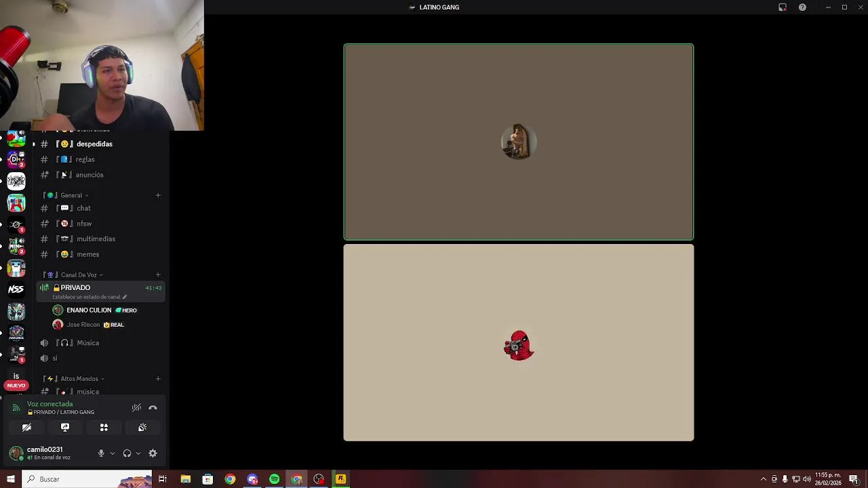868x488 pixels.
Task: Open microphone input options arrow
Action: (113, 453)
